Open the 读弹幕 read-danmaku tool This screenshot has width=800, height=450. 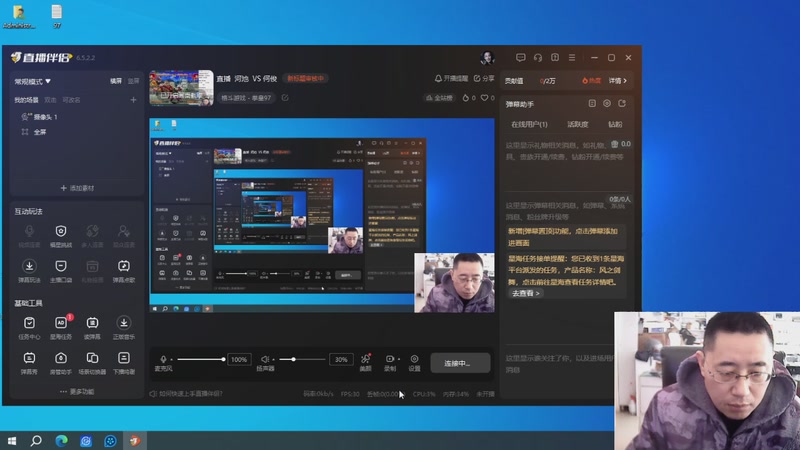coord(92,328)
